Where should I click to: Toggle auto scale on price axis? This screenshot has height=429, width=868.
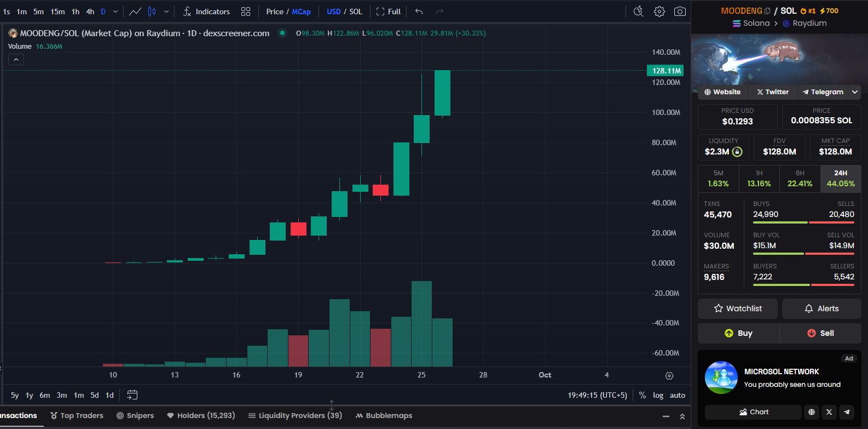[678, 395]
